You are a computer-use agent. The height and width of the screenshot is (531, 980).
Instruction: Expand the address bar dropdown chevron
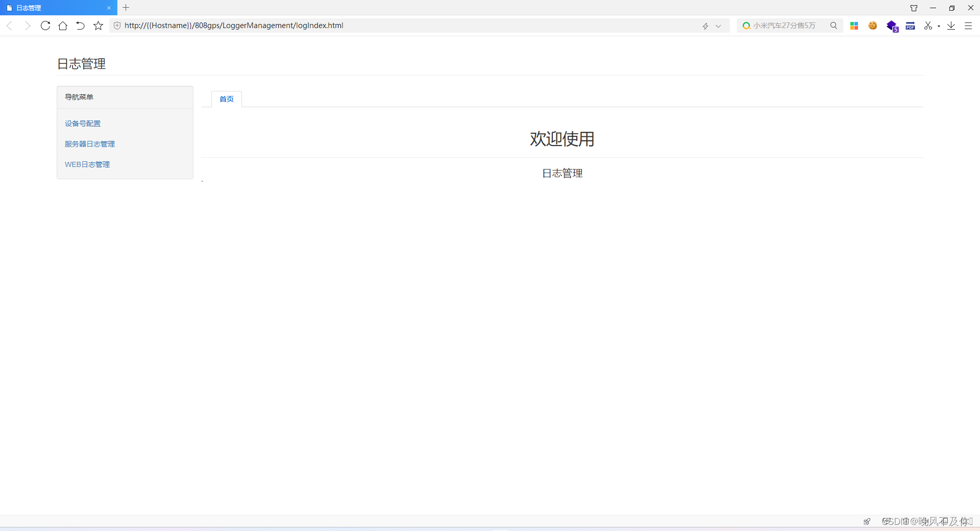pos(718,26)
